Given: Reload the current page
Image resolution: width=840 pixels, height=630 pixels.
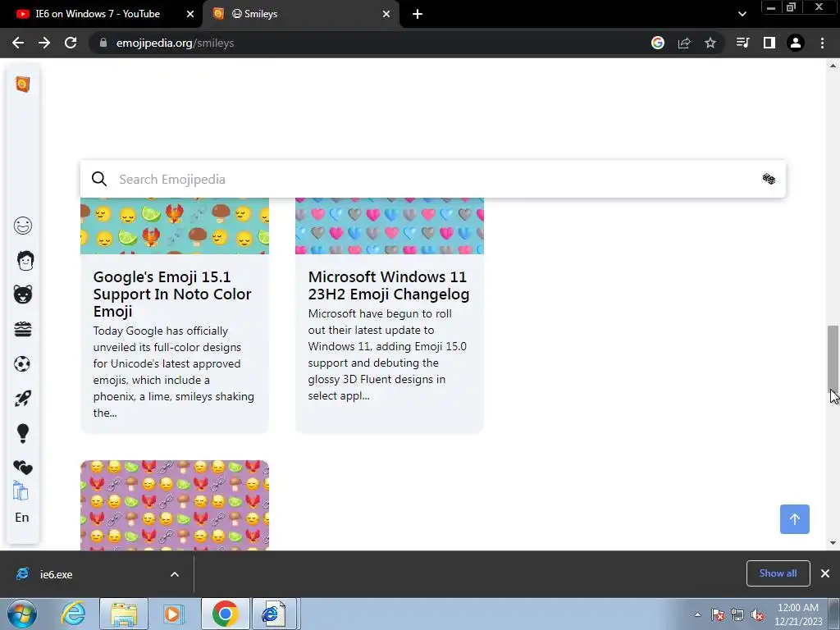Looking at the screenshot, I should coord(71,43).
